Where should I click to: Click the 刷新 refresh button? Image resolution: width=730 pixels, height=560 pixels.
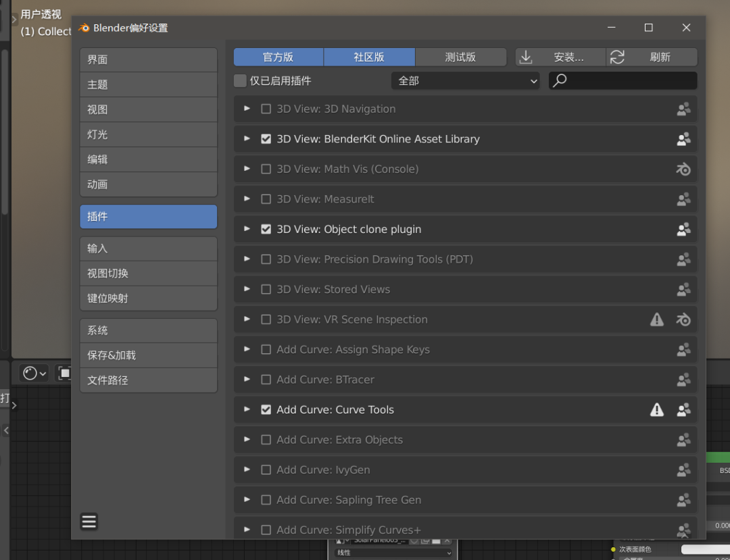(x=652, y=57)
